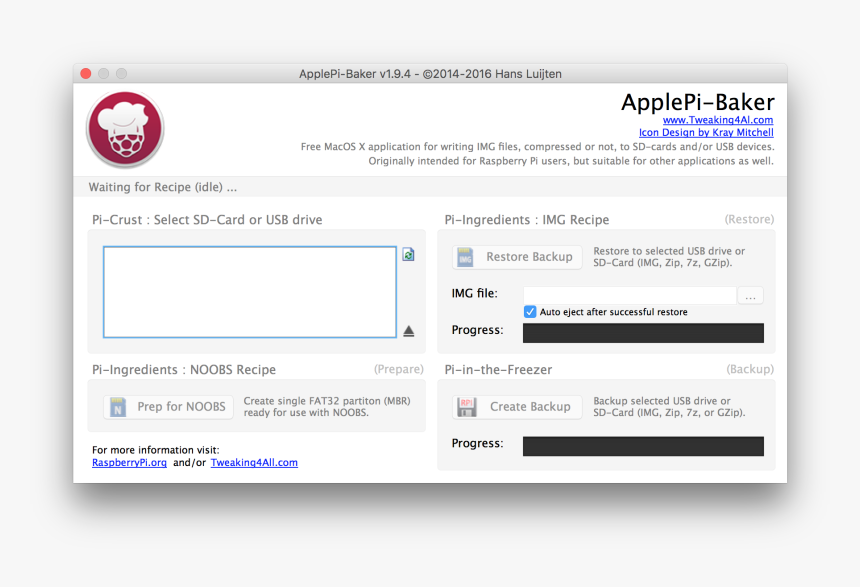Click the IMG file input field

click(630, 295)
